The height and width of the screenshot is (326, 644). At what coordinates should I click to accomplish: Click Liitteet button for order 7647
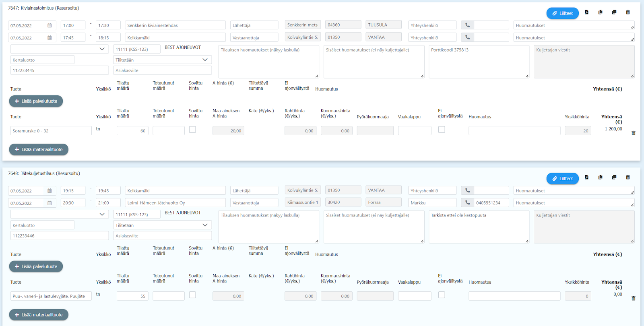[562, 13]
